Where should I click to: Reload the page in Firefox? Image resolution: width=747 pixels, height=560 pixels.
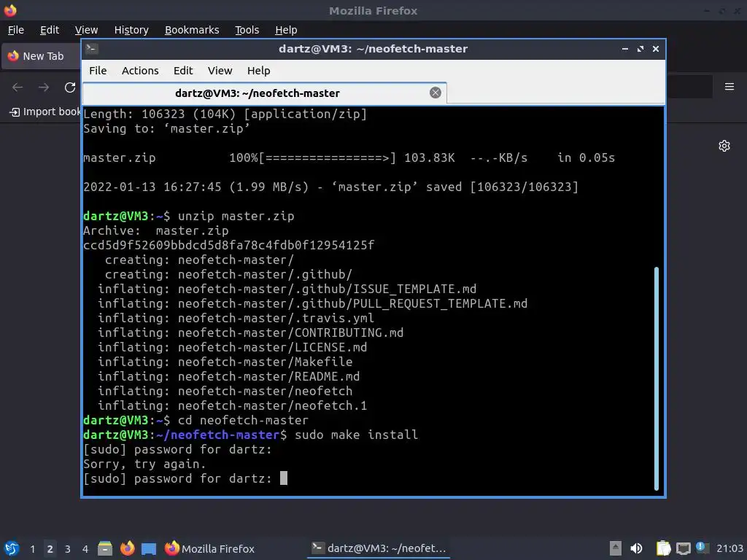point(70,87)
